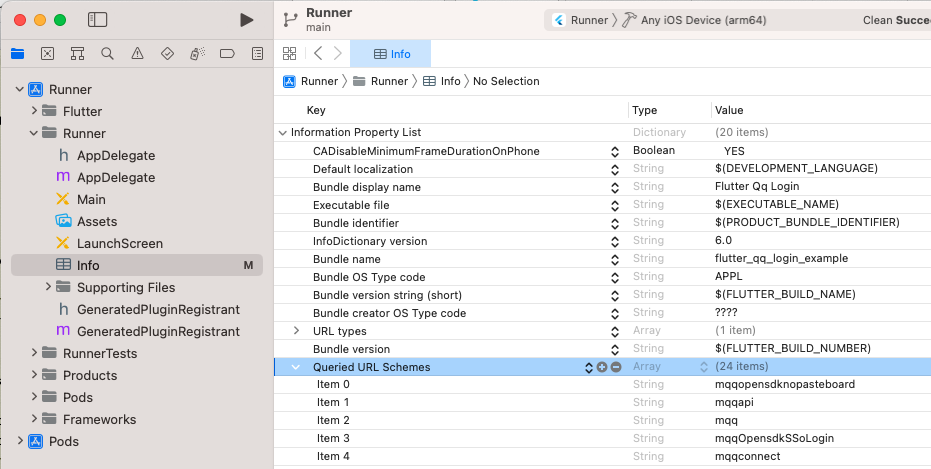Expand the RunnerTests folder
931x469 pixels.
tap(34, 353)
